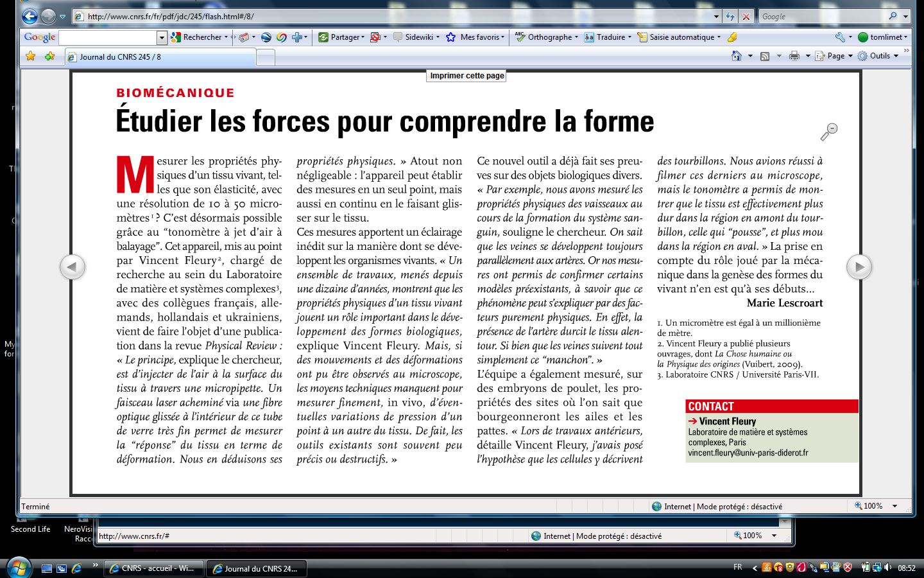Click the magnifier zoom icon on the article
Image resolution: width=924 pixels, height=578 pixels.
click(829, 132)
